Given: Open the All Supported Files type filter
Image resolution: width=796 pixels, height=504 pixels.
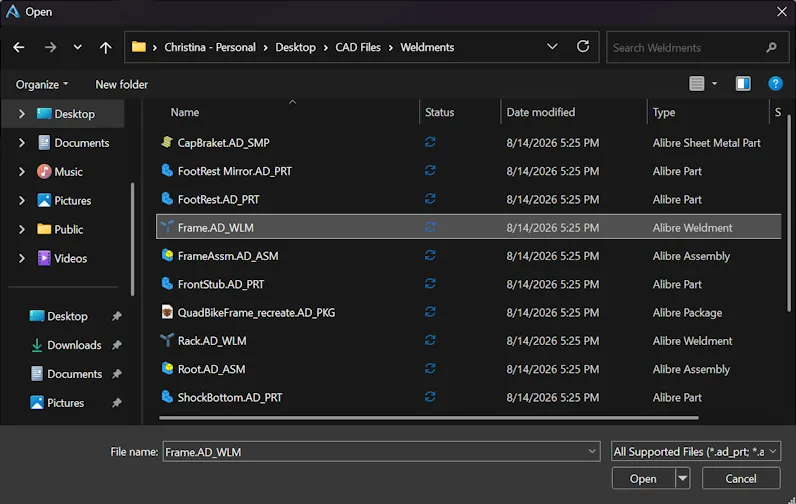Looking at the screenshot, I should pos(695,451).
